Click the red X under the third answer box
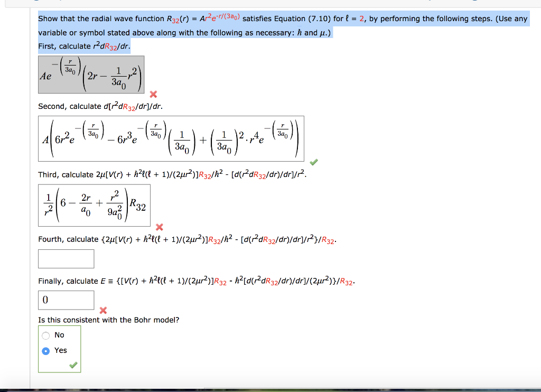Image resolution: width=541 pixels, height=392 pixels. 158,227
